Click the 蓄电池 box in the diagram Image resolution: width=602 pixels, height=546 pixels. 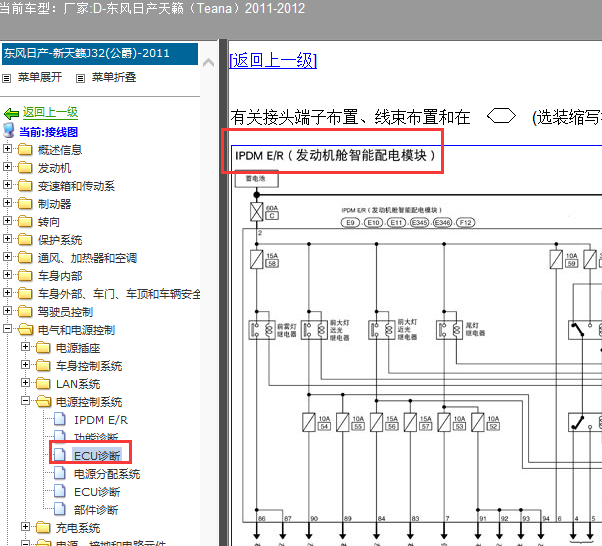click(256, 179)
